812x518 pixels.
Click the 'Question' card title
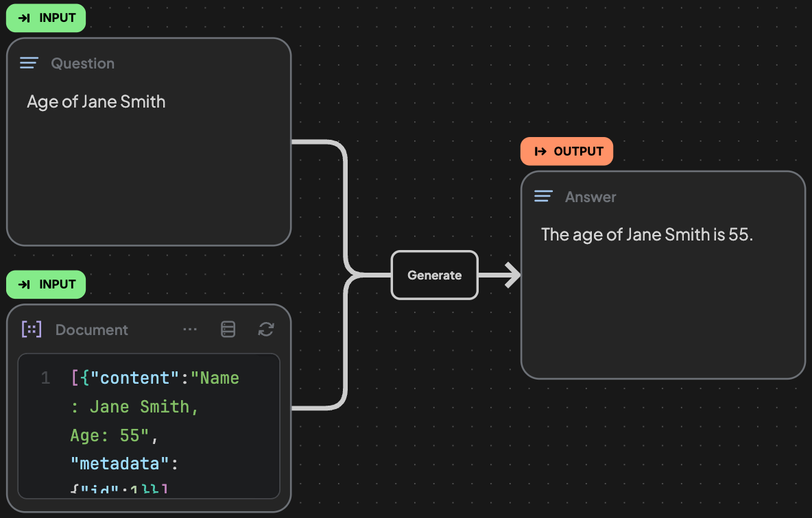83,63
